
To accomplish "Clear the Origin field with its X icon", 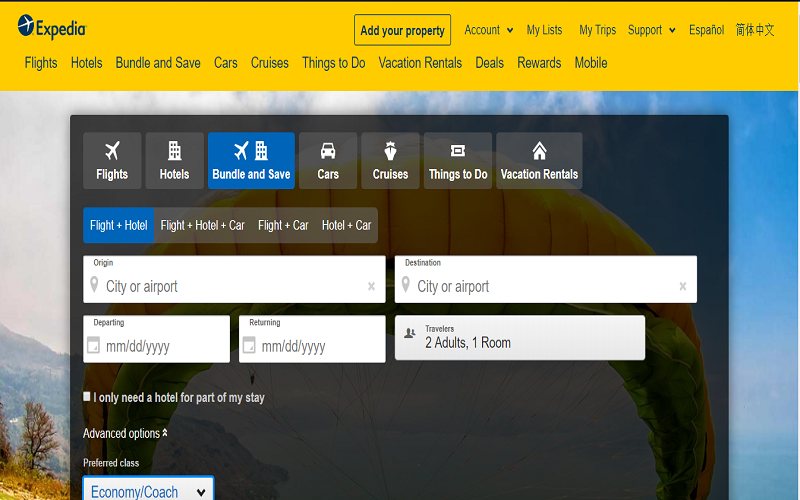I will point(371,287).
